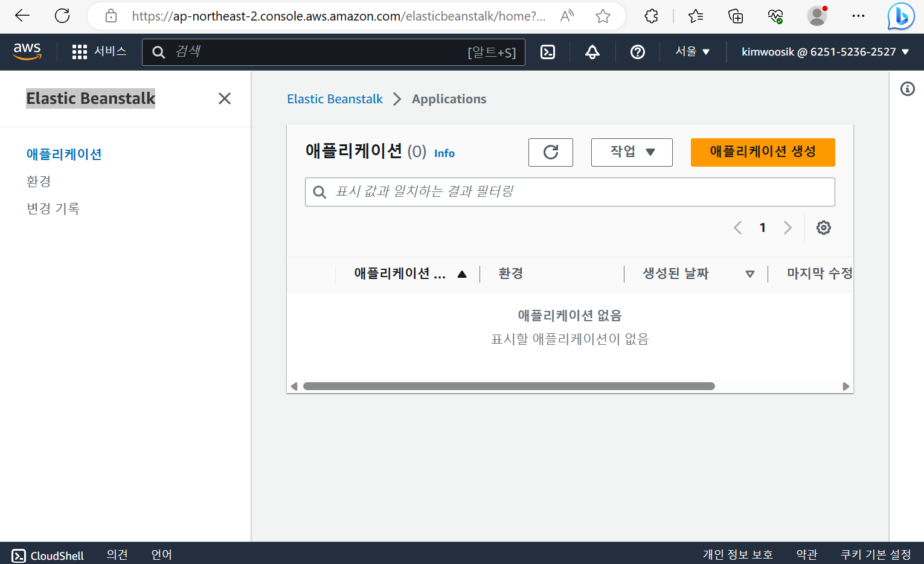Open the 개인 정보 보호 footer link
The image size is (924, 564).
[737, 555]
